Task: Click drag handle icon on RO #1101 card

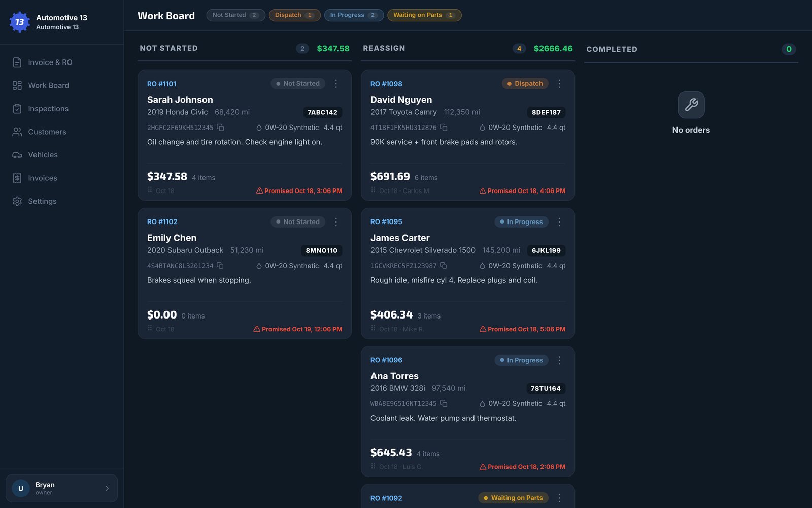Action: coord(150,190)
